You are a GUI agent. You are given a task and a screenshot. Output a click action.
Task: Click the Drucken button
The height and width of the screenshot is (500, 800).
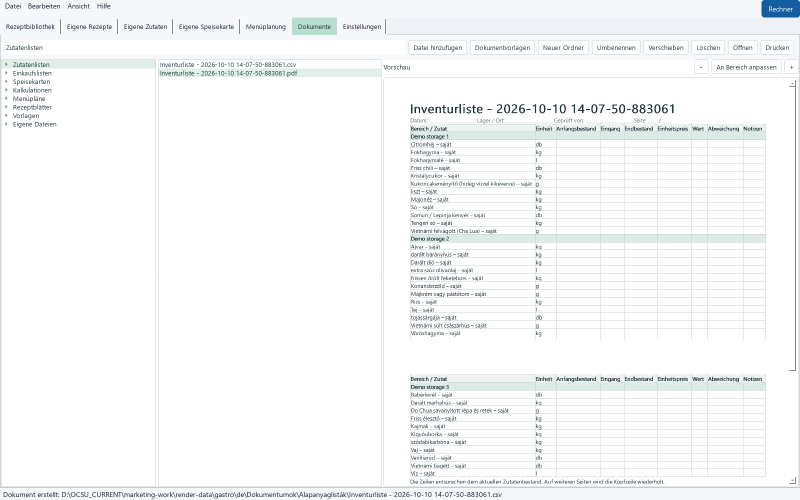(777, 47)
